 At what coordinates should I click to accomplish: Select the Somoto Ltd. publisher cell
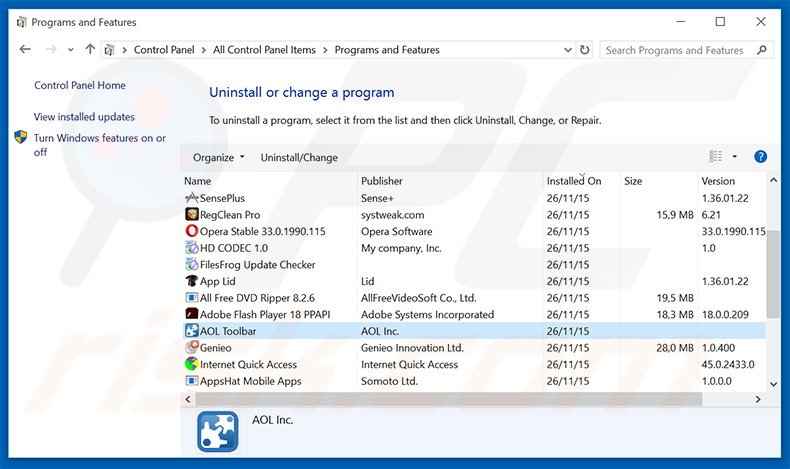click(x=389, y=381)
